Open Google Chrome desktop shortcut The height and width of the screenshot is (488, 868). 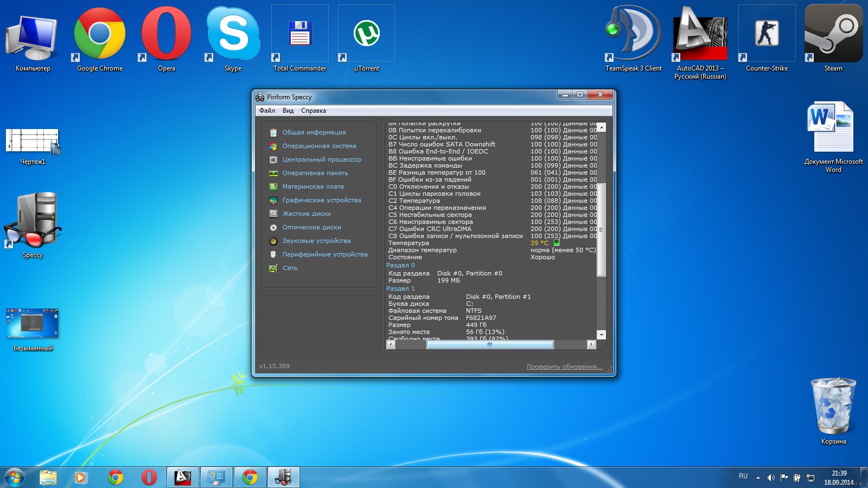[x=100, y=39]
